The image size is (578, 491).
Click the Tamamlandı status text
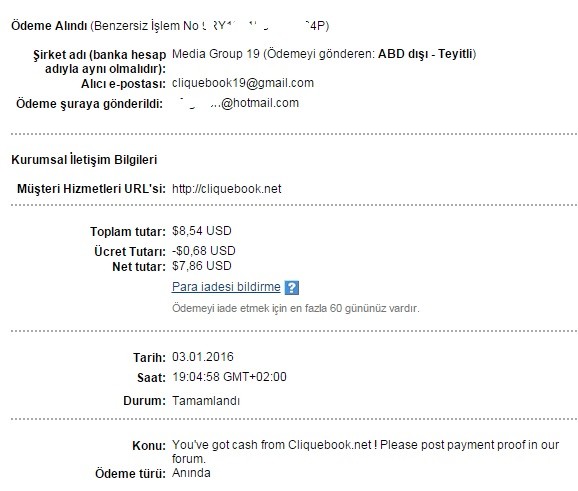click(x=206, y=401)
